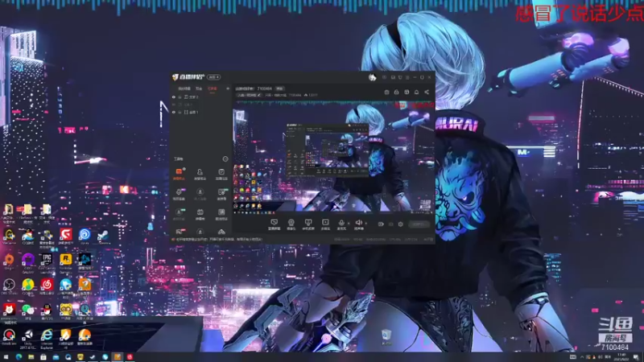Open the notice text in app status bar
The height and width of the screenshot is (362, 644).
tap(219, 239)
